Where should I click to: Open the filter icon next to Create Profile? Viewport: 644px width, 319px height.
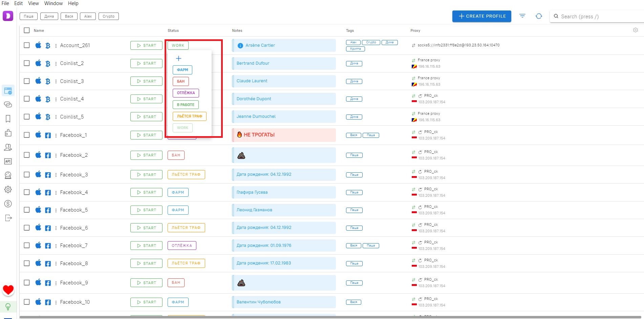click(x=522, y=16)
